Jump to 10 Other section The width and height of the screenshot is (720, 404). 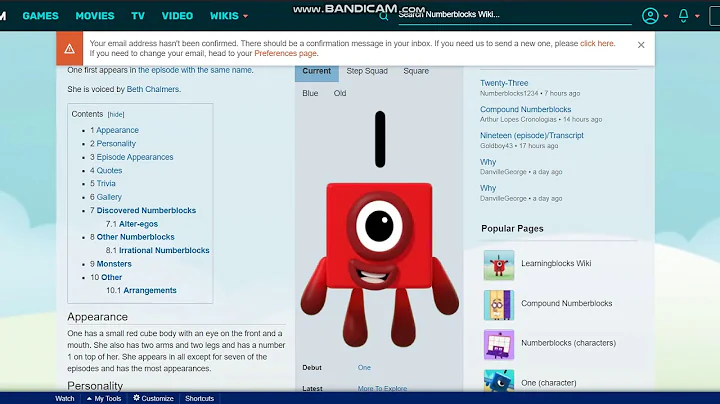click(x=106, y=278)
